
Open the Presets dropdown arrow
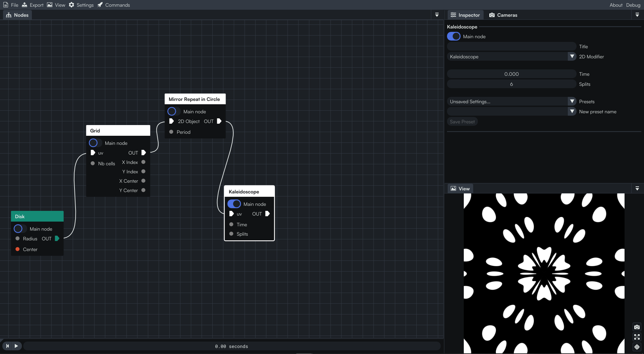572,102
